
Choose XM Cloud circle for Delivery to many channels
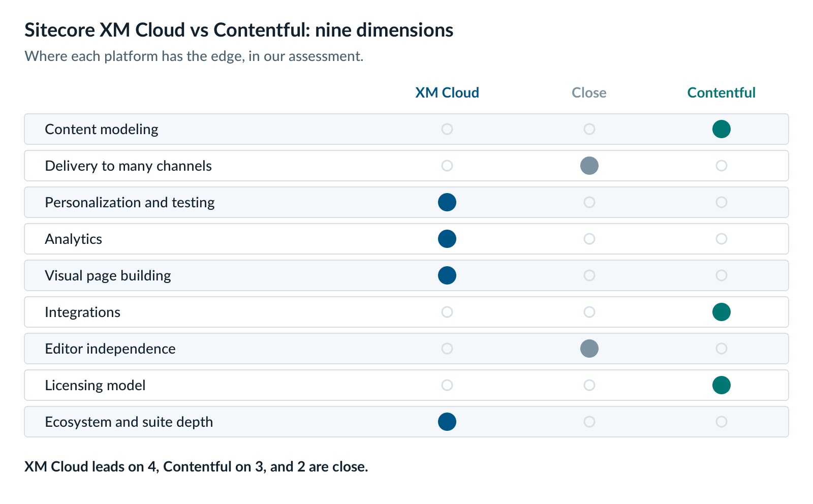[447, 166]
